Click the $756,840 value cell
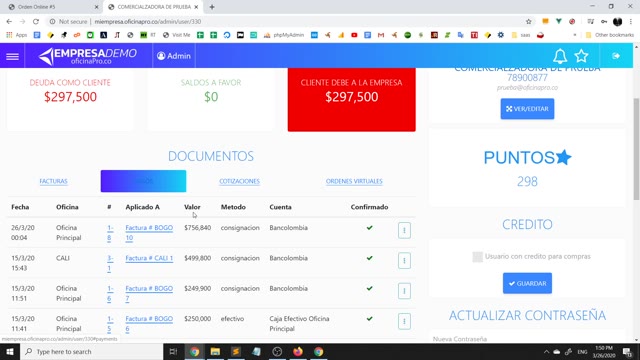The height and width of the screenshot is (360, 640). (198, 228)
